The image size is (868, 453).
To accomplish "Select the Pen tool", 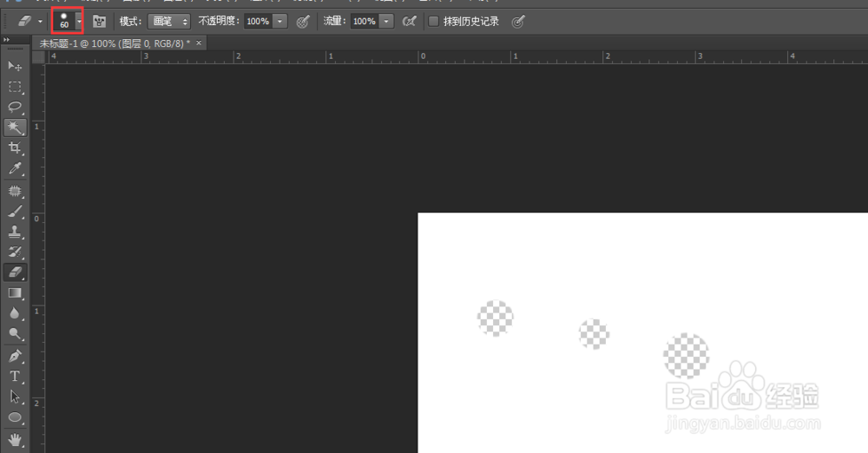I will pyautogui.click(x=15, y=356).
